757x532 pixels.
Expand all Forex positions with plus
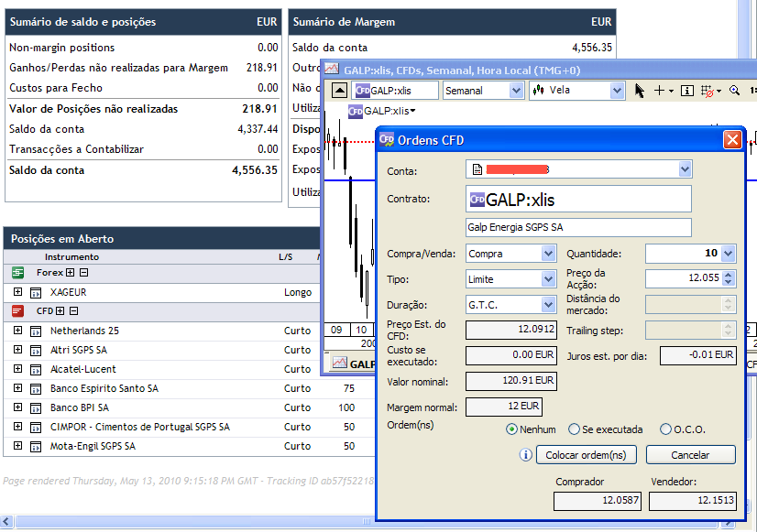click(70, 273)
